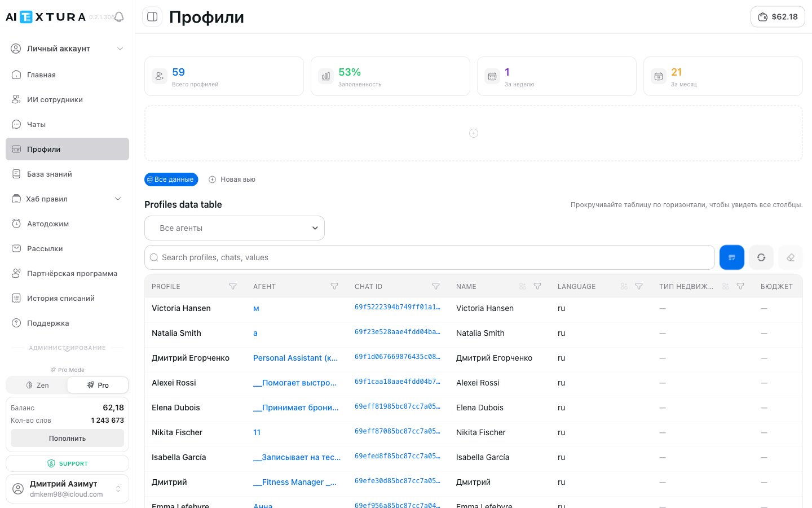Click the Кол-во слов value 1 243 673

click(107, 420)
